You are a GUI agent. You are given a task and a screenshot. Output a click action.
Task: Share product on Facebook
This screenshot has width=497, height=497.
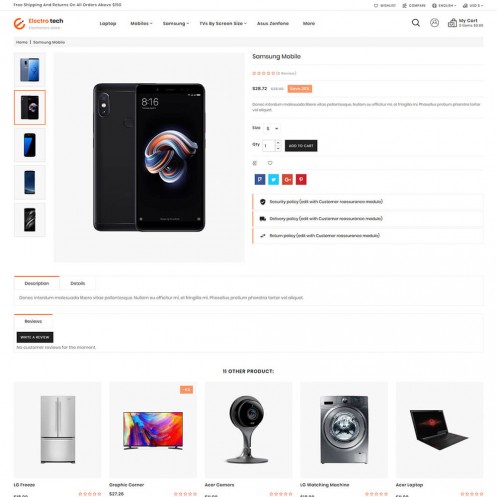(260, 179)
